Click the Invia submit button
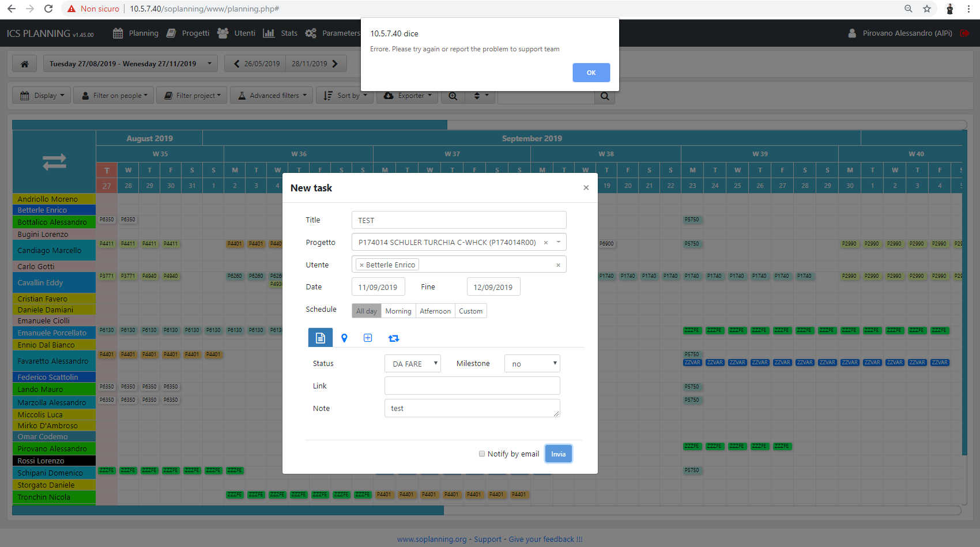980x547 pixels. pos(558,454)
